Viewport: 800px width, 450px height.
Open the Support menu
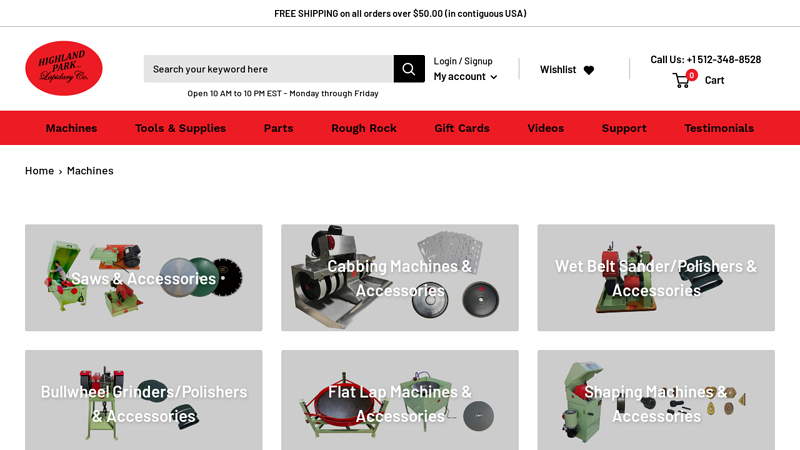pyautogui.click(x=624, y=128)
